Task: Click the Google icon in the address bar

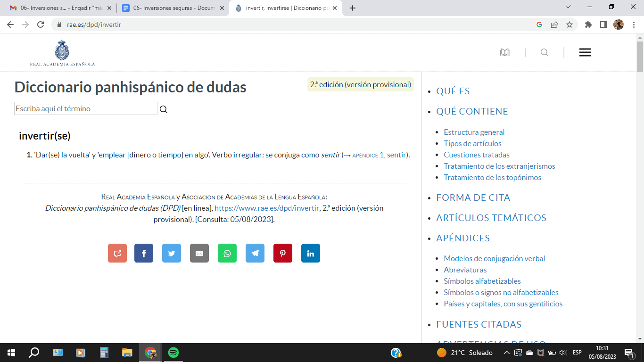Action: click(x=539, y=25)
